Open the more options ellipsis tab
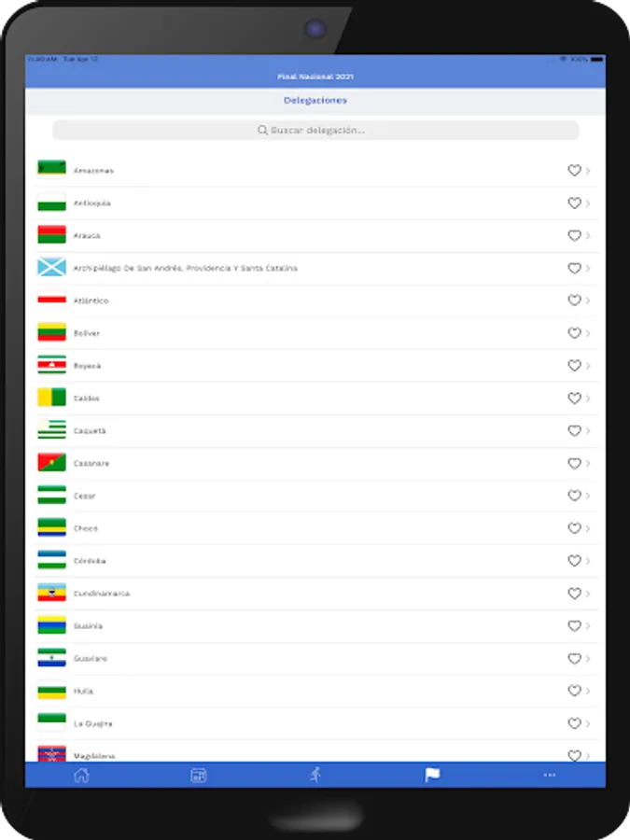Screen dimensions: 630x840 pyautogui.click(x=550, y=775)
